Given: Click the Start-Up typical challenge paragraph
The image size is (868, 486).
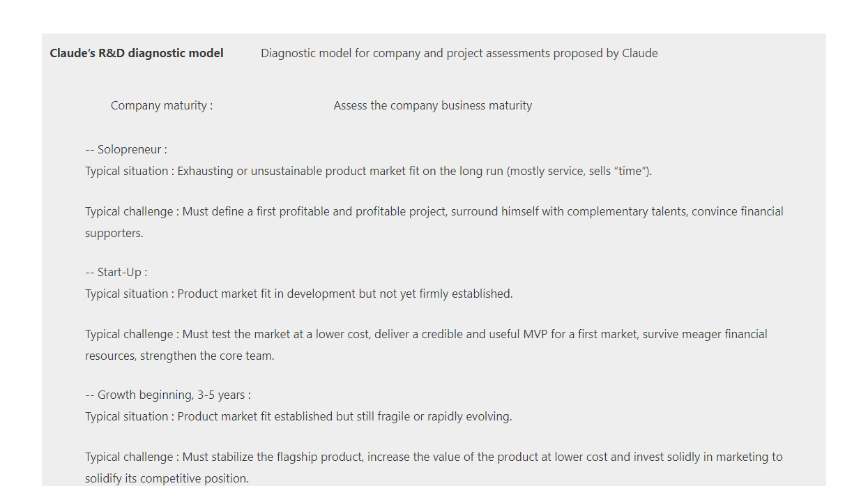Looking at the screenshot, I should [427, 344].
